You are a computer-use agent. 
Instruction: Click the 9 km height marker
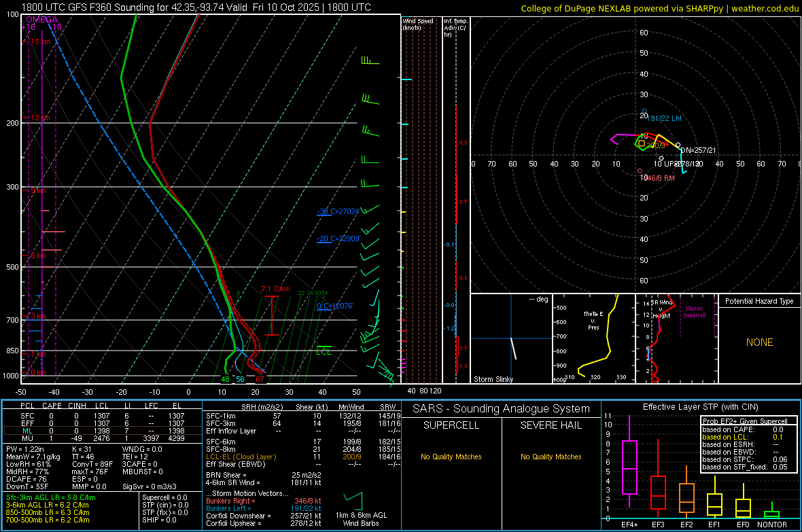[38, 190]
